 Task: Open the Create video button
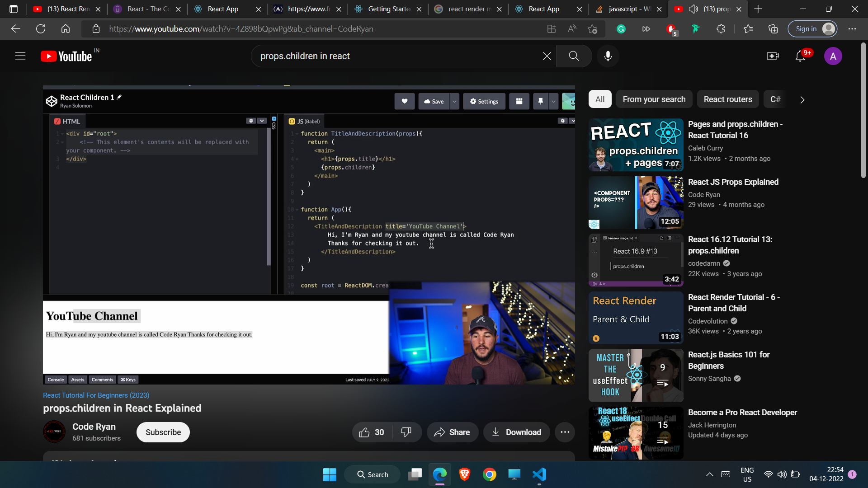point(773,56)
